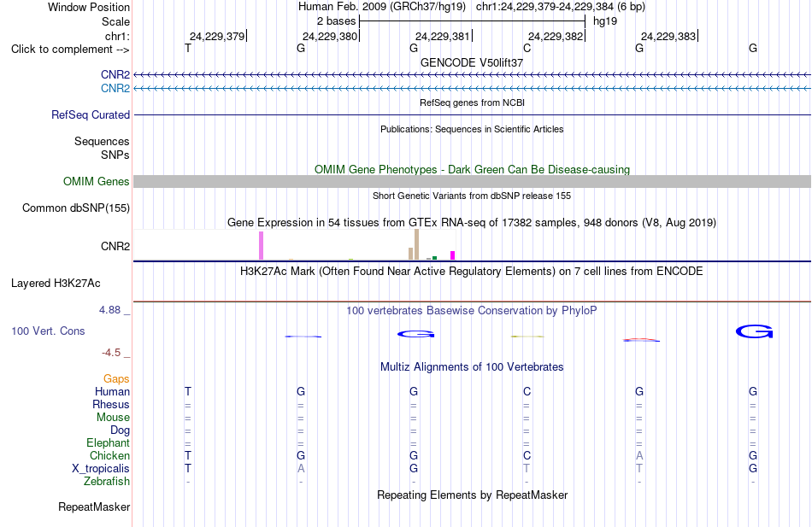Click the Scale label
The image size is (812, 527).
point(115,21)
